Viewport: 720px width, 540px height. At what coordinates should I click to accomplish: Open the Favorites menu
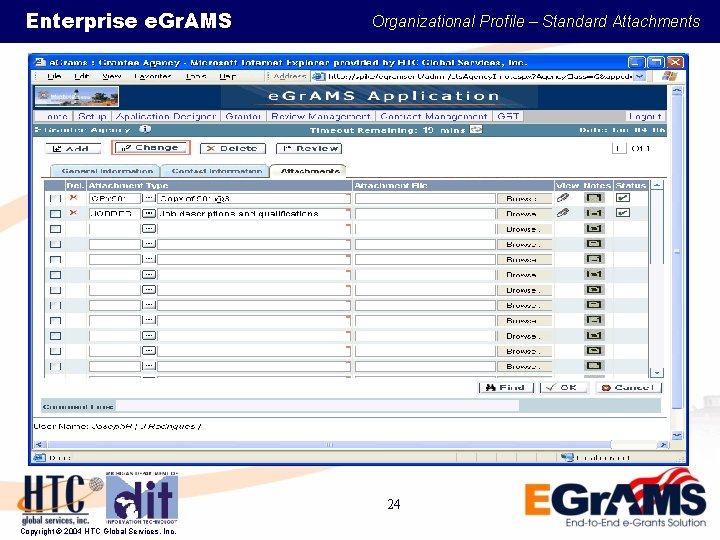point(152,76)
